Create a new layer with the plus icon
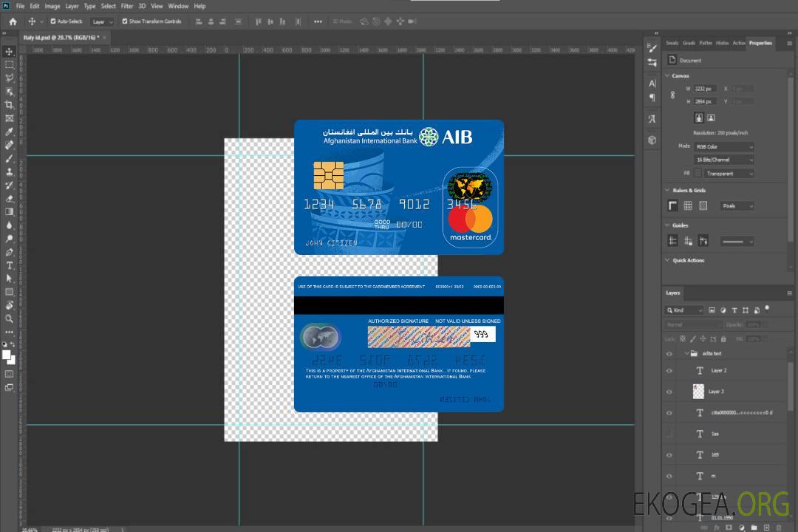The width and height of the screenshot is (798, 532). (x=766, y=528)
